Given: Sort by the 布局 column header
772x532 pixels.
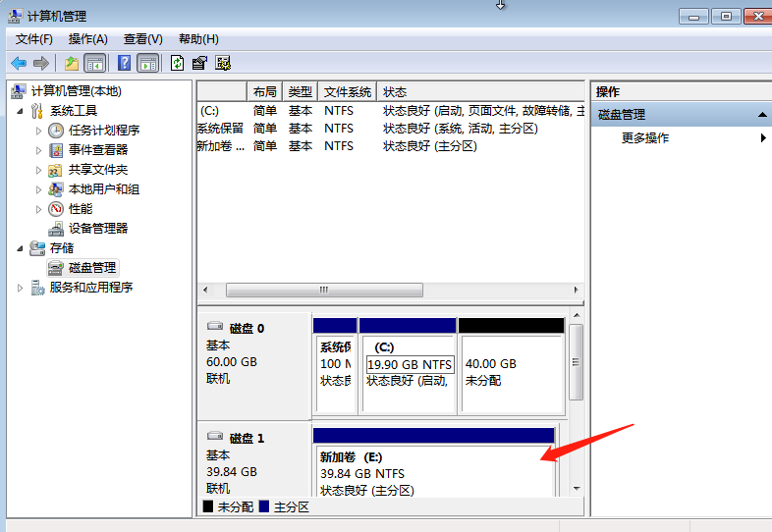Looking at the screenshot, I should coord(265,91).
